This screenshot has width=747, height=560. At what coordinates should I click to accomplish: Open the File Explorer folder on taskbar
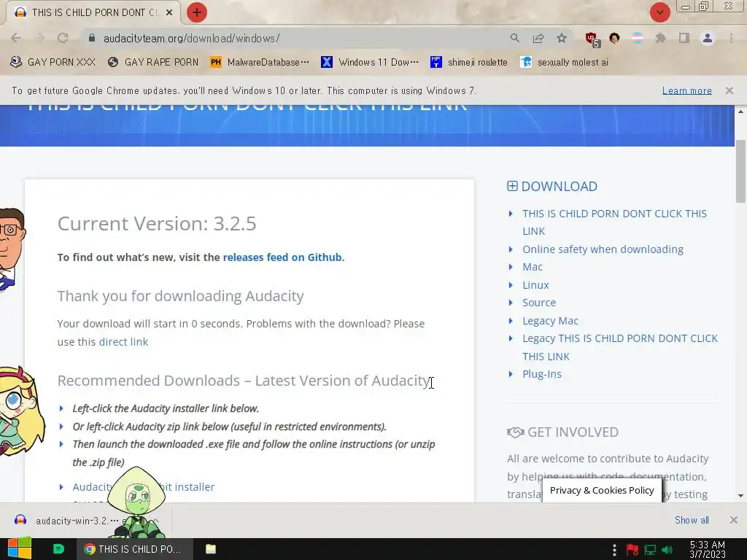click(211, 549)
